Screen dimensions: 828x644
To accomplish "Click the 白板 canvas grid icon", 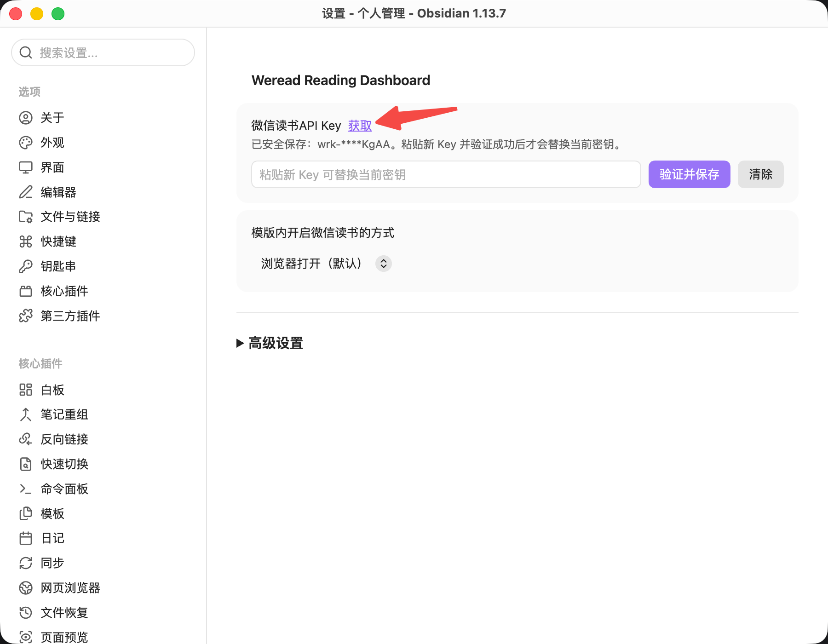I will pyautogui.click(x=26, y=390).
